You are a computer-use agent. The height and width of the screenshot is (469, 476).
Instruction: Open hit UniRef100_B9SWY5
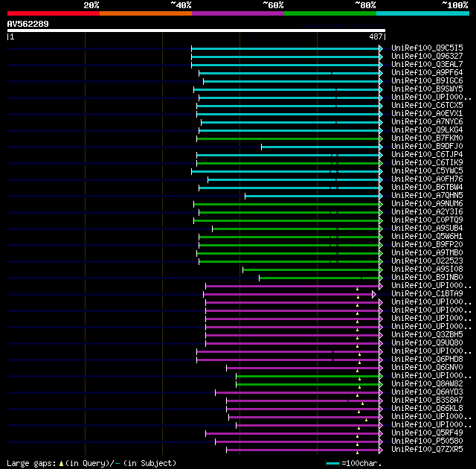click(x=427, y=89)
